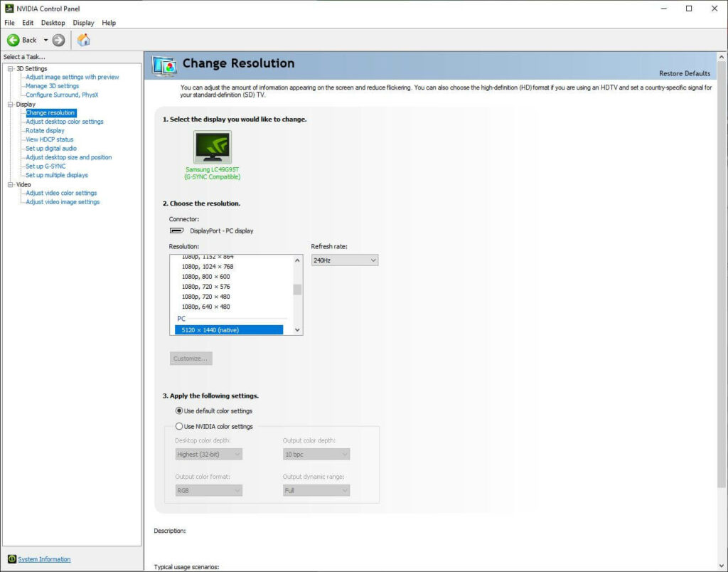The image size is (728, 572).
Task: Select 1080p, 800 × 600 resolution
Action: (x=205, y=277)
